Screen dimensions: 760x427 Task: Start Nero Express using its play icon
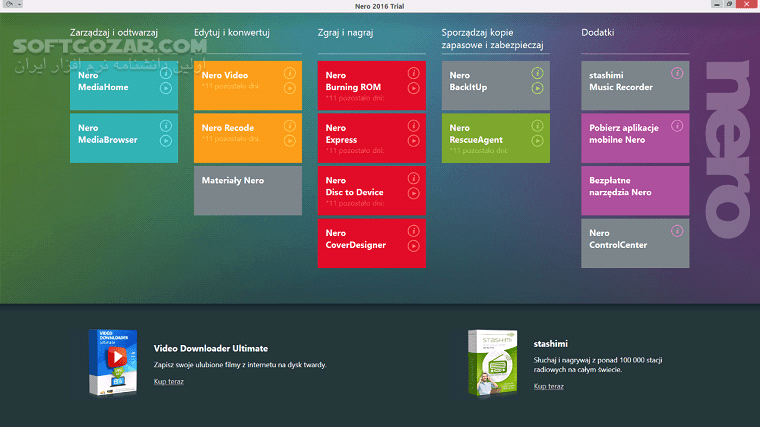pos(413,141)
